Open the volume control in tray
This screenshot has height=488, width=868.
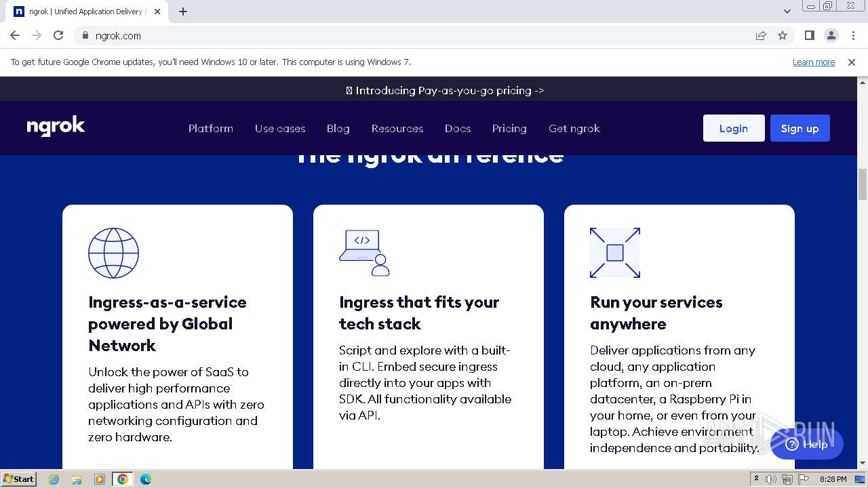click(x=771, y=479)
